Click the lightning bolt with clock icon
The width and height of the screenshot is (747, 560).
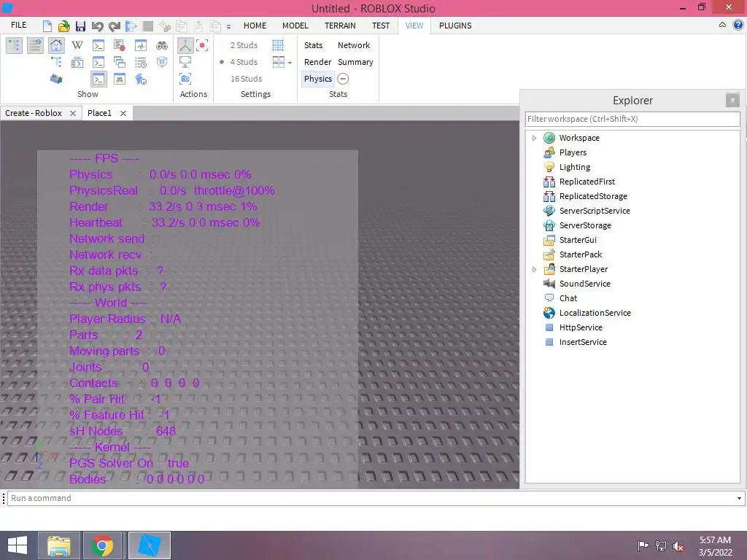point(141,79)
